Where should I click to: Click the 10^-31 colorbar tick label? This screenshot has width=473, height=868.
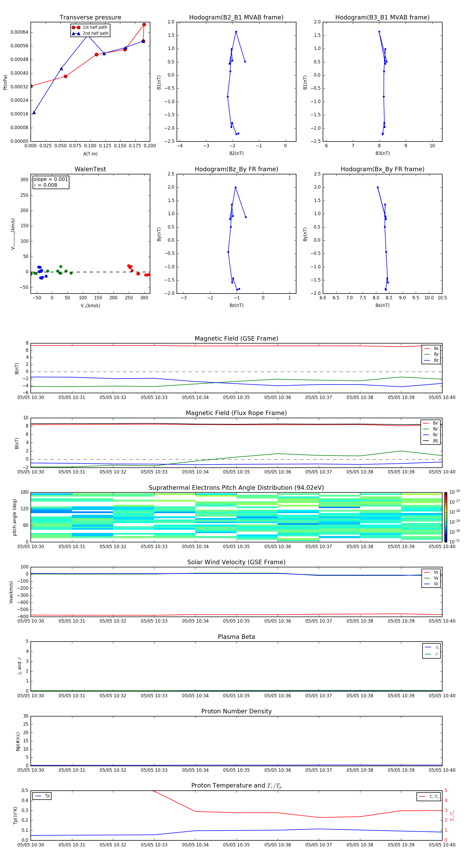tap(455, 542)
